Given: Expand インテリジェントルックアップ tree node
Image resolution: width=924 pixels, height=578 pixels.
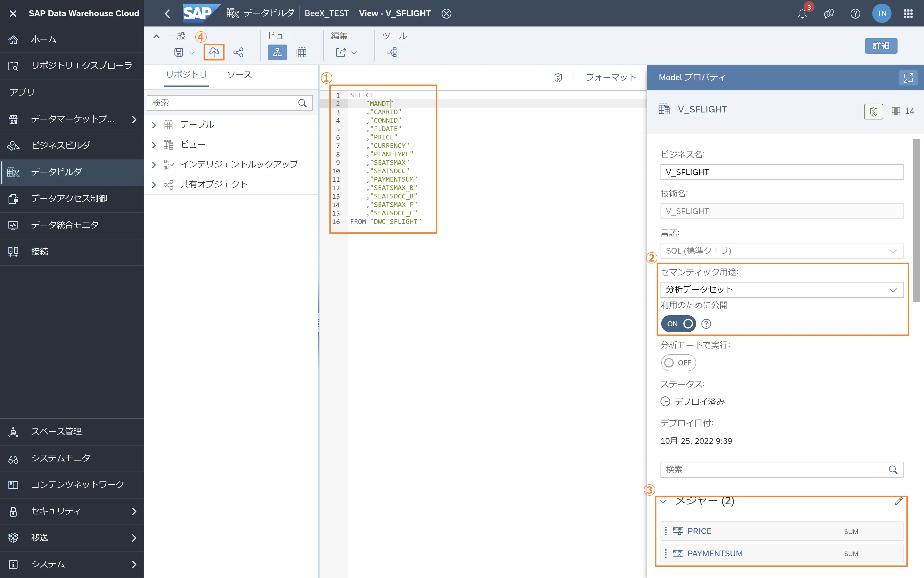Looking at the screenshot, I should [x=154, y=165].
